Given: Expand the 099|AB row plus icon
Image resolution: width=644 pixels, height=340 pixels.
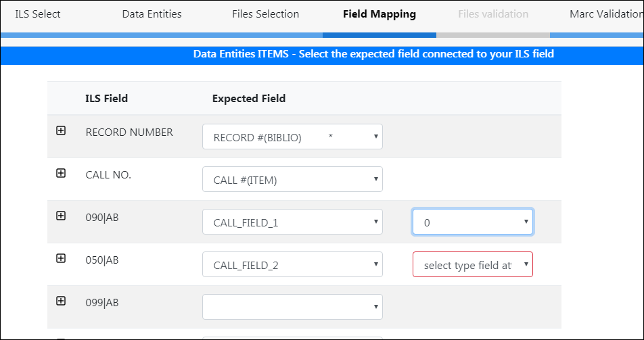Looking at the screenshot, I should coord(61,301).
